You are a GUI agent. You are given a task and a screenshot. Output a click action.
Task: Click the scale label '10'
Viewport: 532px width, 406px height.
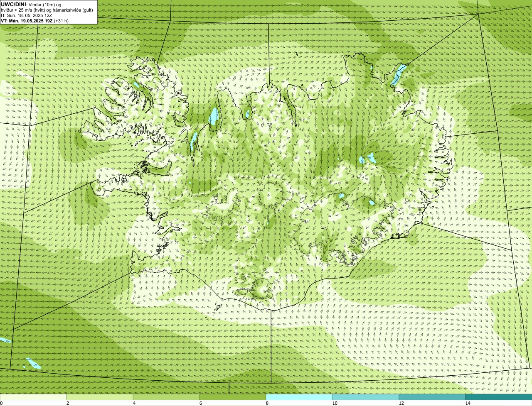pos(335,403)
